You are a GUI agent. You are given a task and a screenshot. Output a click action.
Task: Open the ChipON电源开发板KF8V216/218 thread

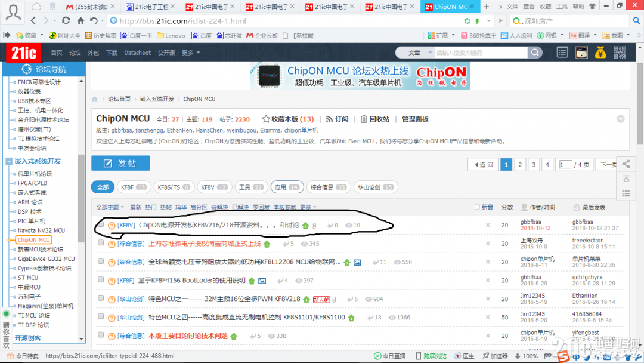click(219, 225)
